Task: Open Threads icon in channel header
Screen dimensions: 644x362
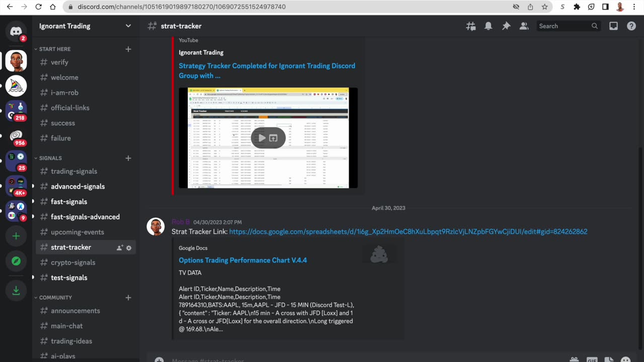Action: tap(471, 26)
